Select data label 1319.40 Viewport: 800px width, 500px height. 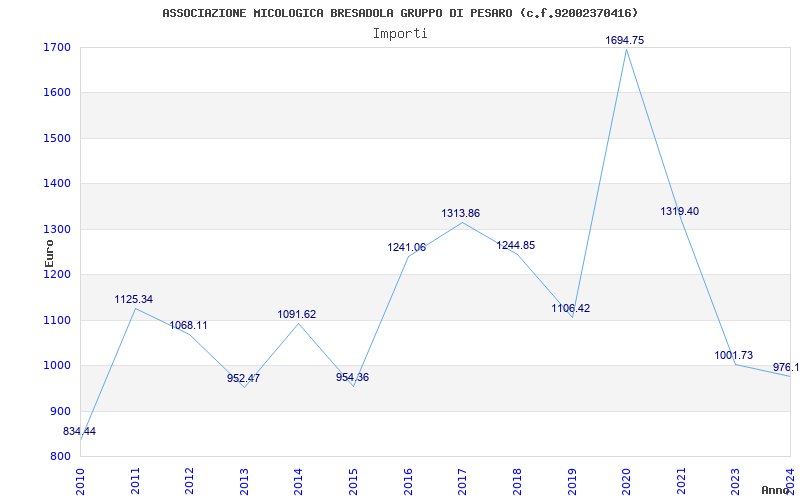click(x=680, y=211)
